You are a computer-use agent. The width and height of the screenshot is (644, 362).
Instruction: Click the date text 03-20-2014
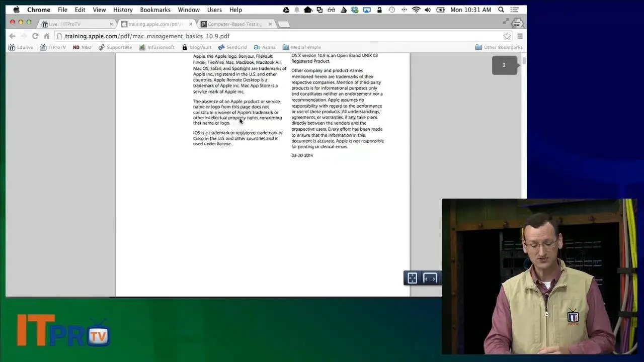click(302, 155)
